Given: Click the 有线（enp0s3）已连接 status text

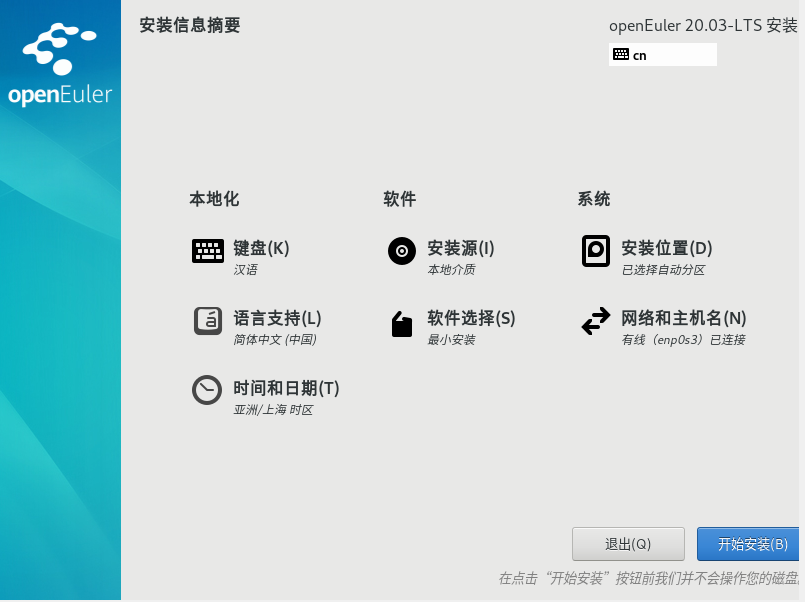Looking at the screenshot, I should [683, 340].
